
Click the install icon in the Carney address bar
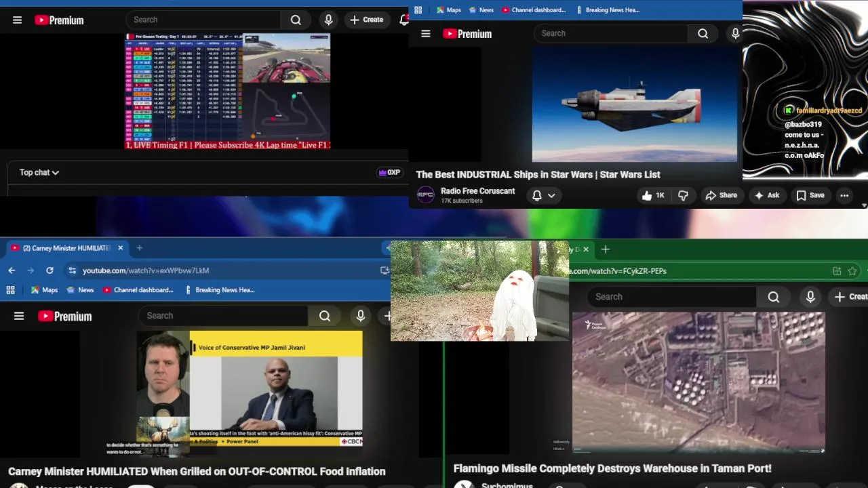coord(385,270)
